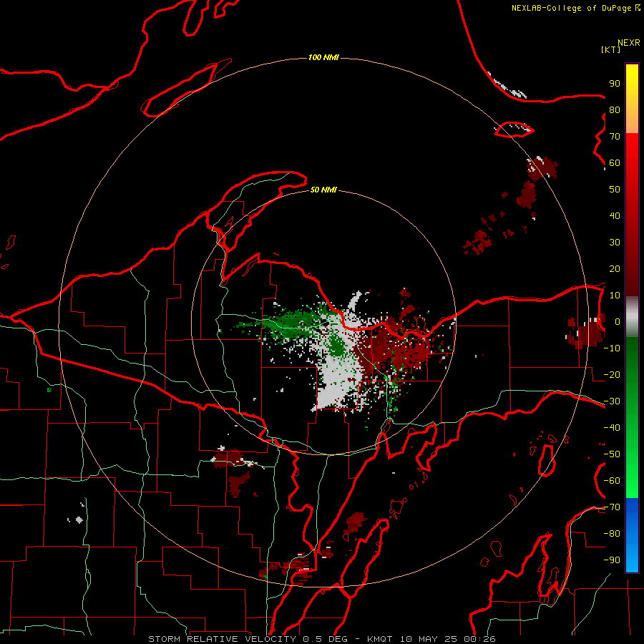Click the -10 value on the velocity scale
644x644 pixels.
612,348
